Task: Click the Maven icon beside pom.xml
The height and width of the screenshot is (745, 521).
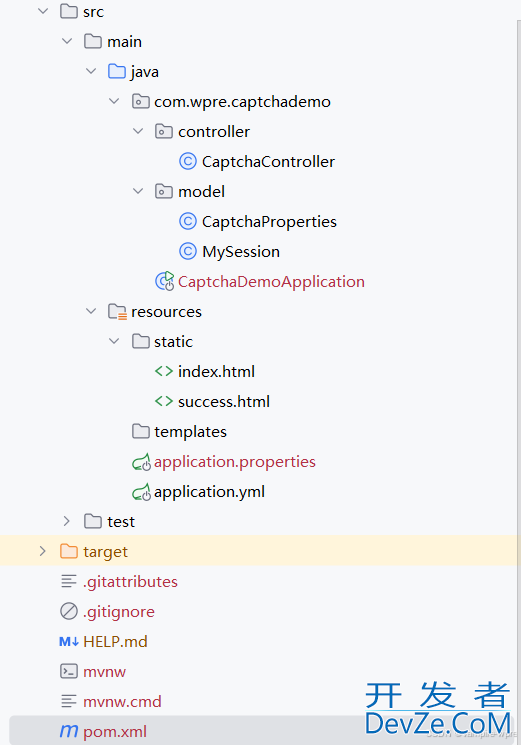Action: (69, 731)
